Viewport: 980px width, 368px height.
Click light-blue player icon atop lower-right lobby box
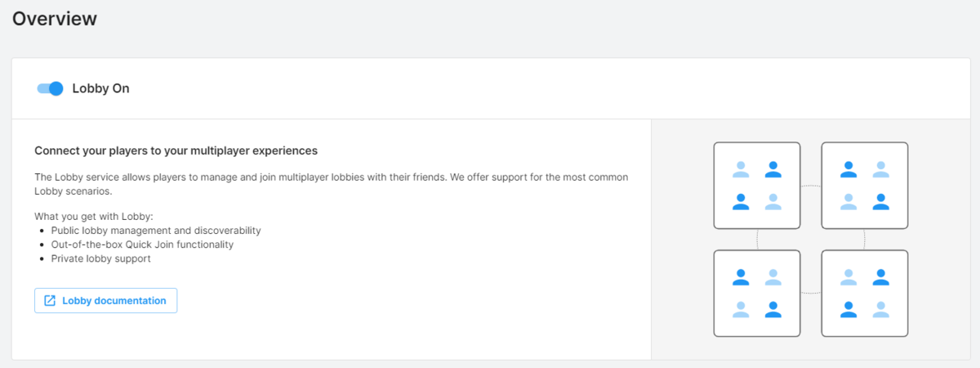coord(849,277)
